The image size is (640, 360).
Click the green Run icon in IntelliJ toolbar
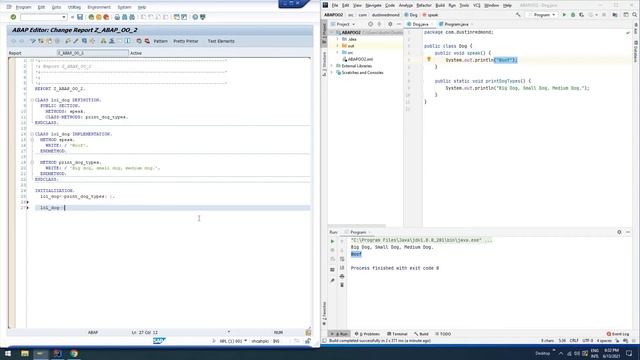564,15
